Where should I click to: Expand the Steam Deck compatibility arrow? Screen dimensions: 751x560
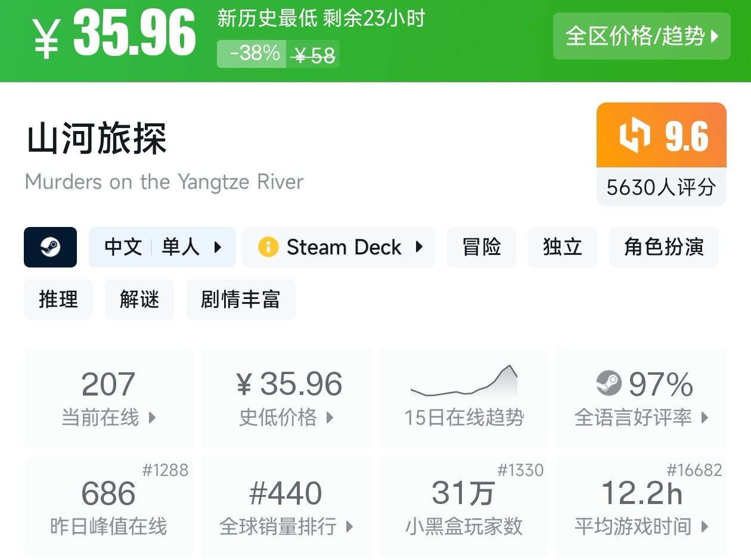click(x=419, y=247)
